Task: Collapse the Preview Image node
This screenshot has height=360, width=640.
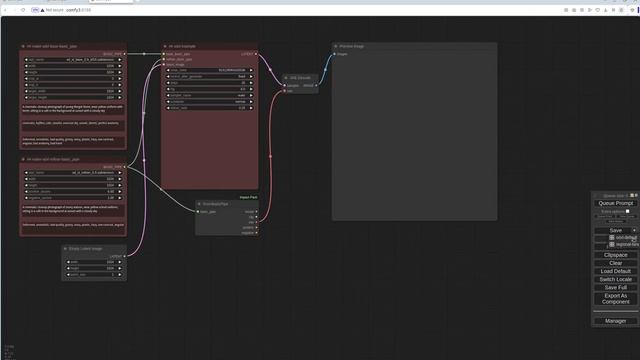Action: (x=336, y=47)
